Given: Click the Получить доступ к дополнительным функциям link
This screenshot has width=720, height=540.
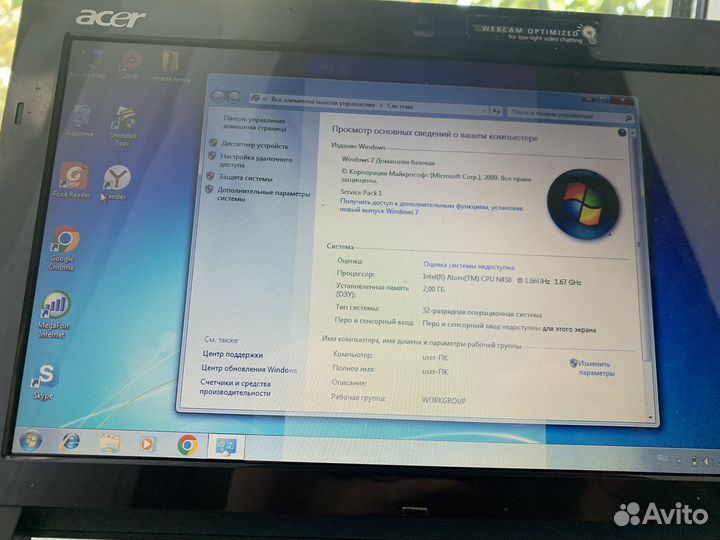Looking at the screenshot, I should (431, 207).
